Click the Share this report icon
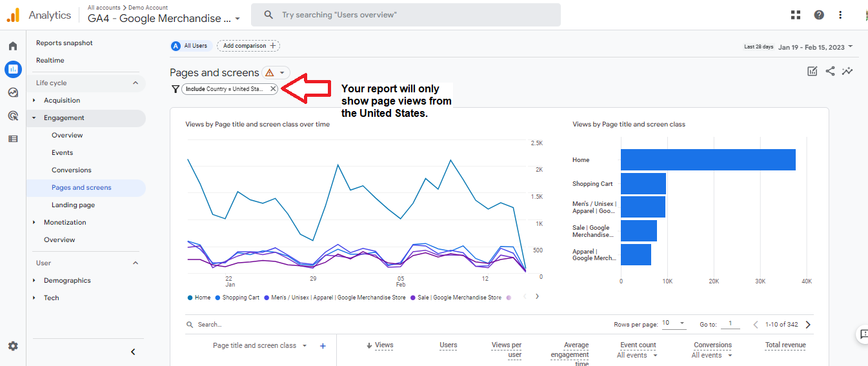 tap(830, 72)
